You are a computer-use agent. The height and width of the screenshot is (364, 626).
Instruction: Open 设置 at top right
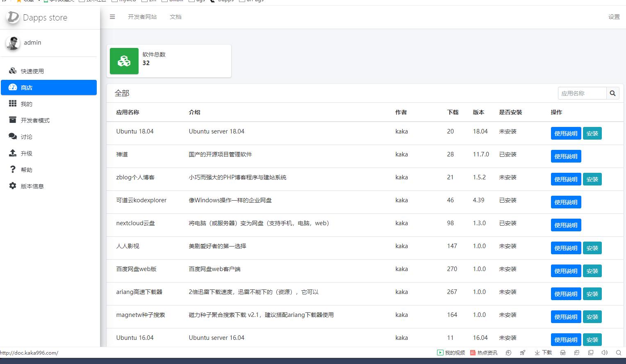614,17
